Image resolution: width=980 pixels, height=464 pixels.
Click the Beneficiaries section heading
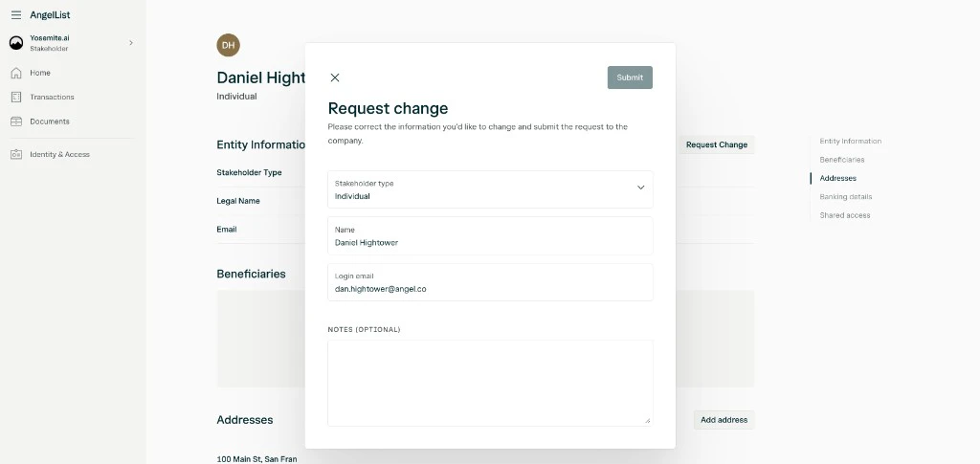251,274
